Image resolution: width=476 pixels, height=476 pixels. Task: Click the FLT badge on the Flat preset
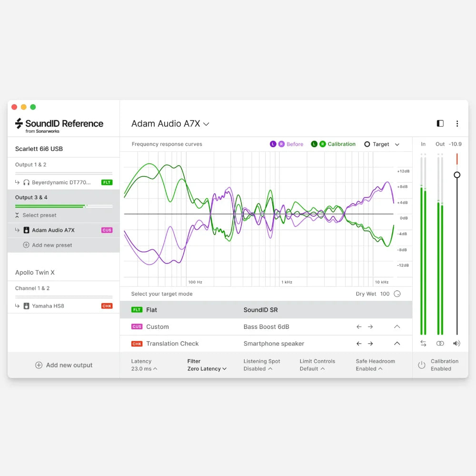pyautogui.click(x=138, y=309)
